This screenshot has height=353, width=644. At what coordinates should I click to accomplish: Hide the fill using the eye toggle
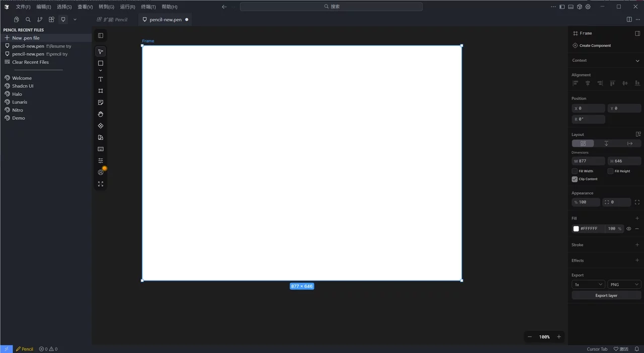point(628,228)
